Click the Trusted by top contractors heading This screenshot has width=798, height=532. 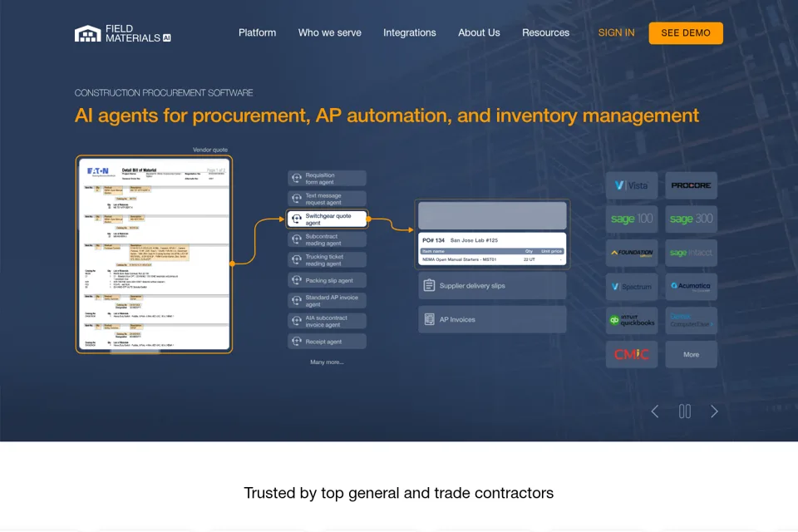(x=398, y=493)
